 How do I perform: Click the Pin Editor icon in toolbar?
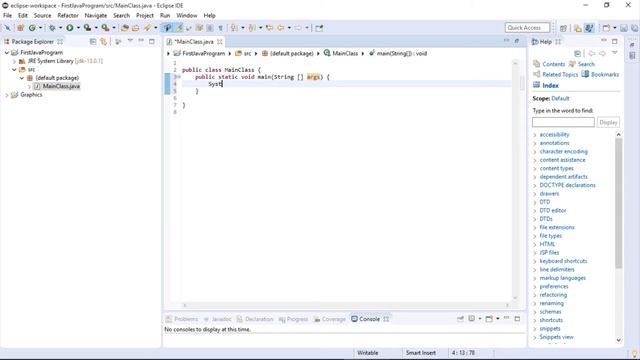(x=319, y=28)
